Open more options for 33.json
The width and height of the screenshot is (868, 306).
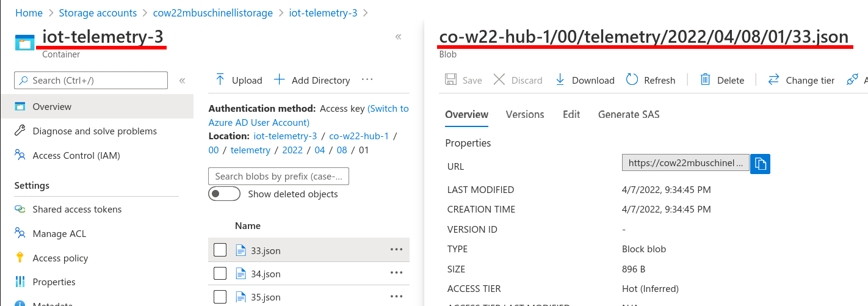click(x=396, y=250)
